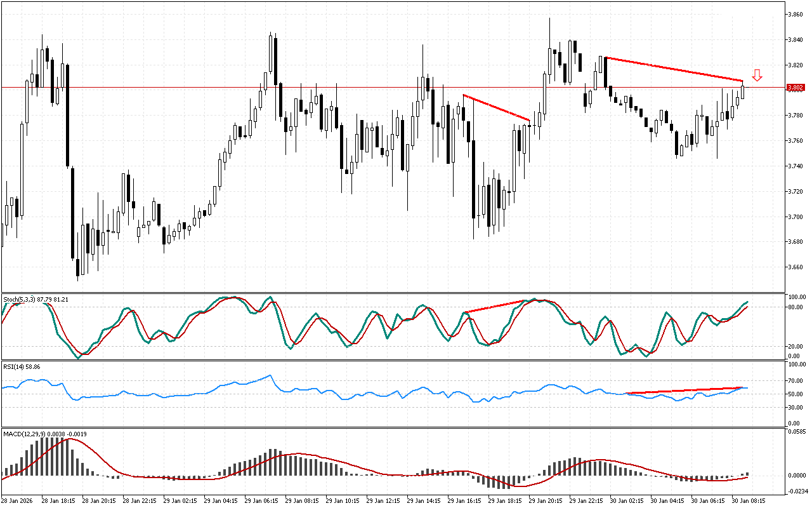Screen dimensions: 812x508
Task: Click the 80.00 level on Stochastic scale
Action: tap(796, 307)
